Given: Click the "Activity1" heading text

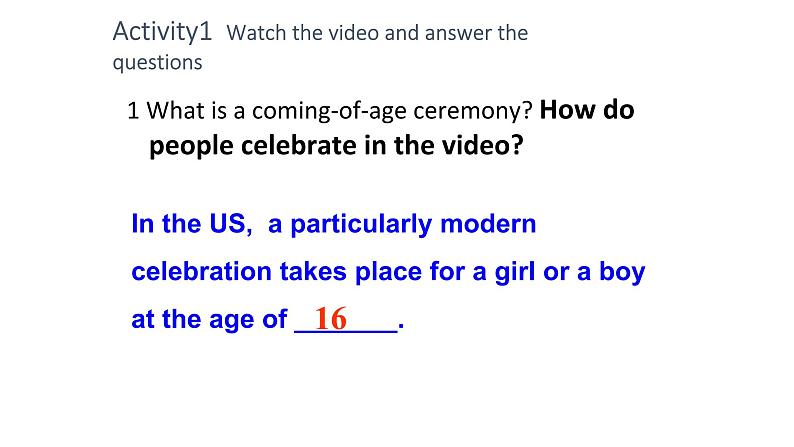Looking at the screenshot, I should coord(162,31).
